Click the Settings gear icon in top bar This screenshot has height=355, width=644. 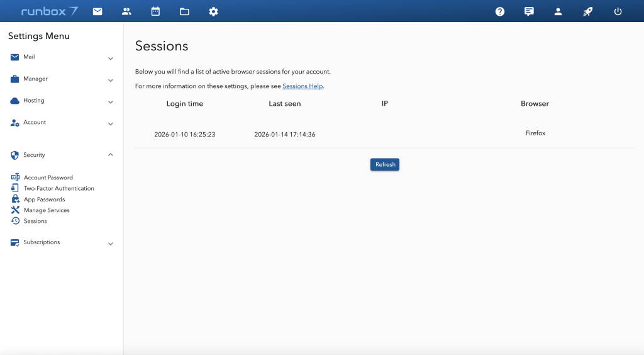pos(213,11)
